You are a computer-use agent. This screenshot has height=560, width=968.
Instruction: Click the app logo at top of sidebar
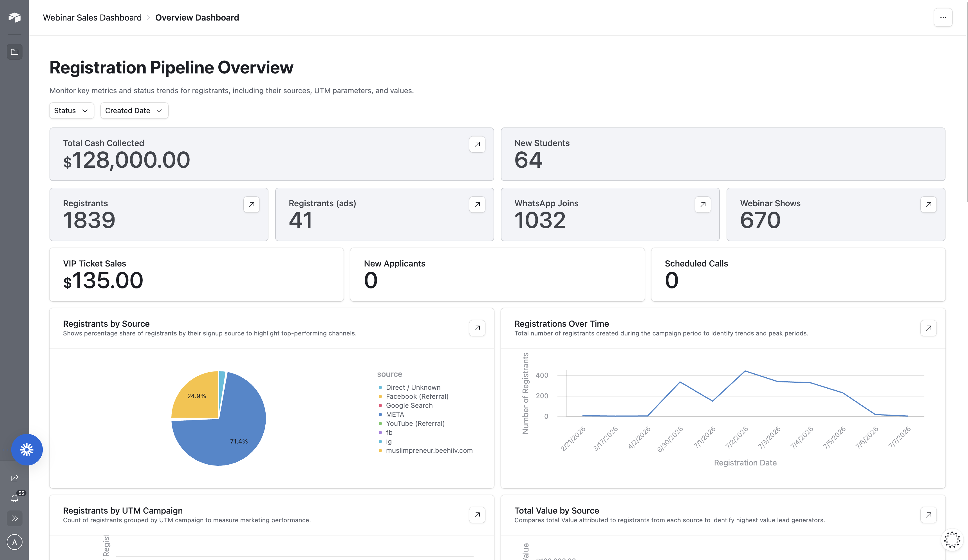pos(15,17)
